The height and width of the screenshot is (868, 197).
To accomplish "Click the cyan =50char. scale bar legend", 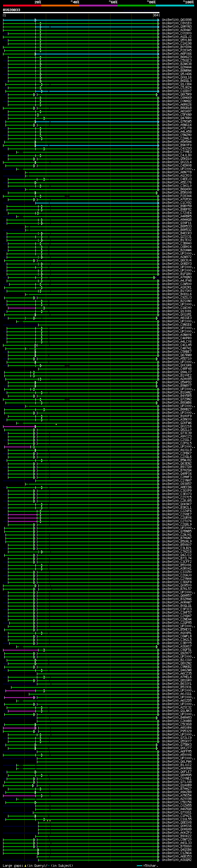I will click(139, 866).
